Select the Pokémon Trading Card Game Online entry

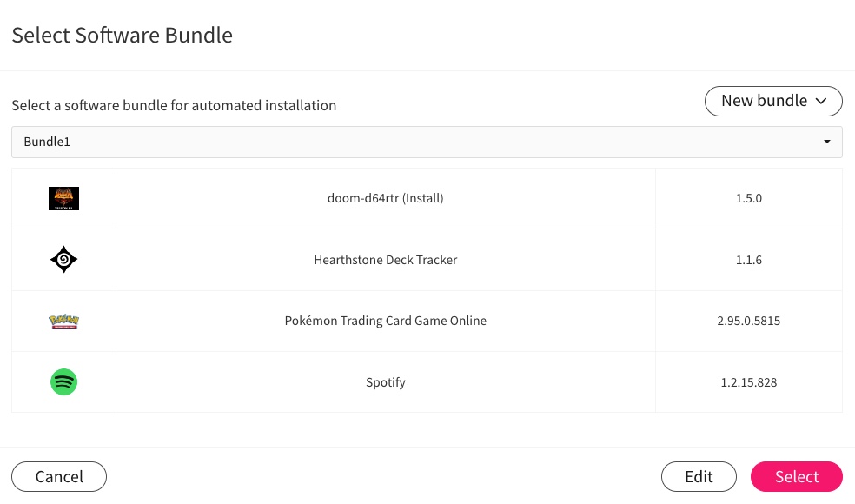tap(386, 321)
